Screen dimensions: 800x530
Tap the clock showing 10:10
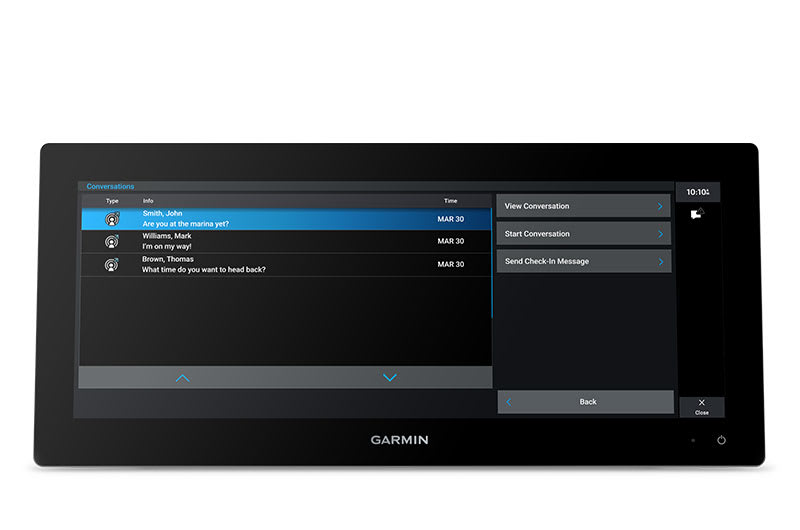tap(698, 192)
